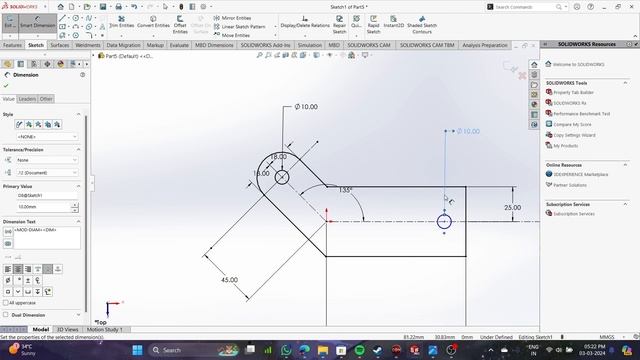
Task: Click the Options gear icon
Action: pos(203,7)
